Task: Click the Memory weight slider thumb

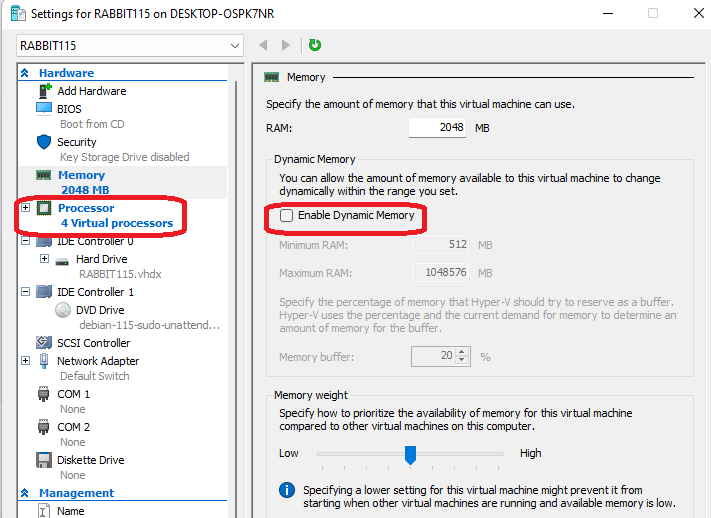Action: click(x=410, y=454)
